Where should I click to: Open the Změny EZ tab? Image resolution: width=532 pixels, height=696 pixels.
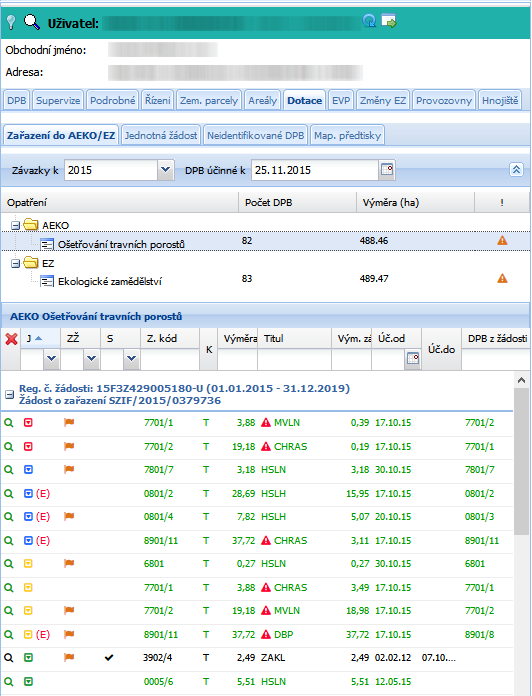click(383, 100)
